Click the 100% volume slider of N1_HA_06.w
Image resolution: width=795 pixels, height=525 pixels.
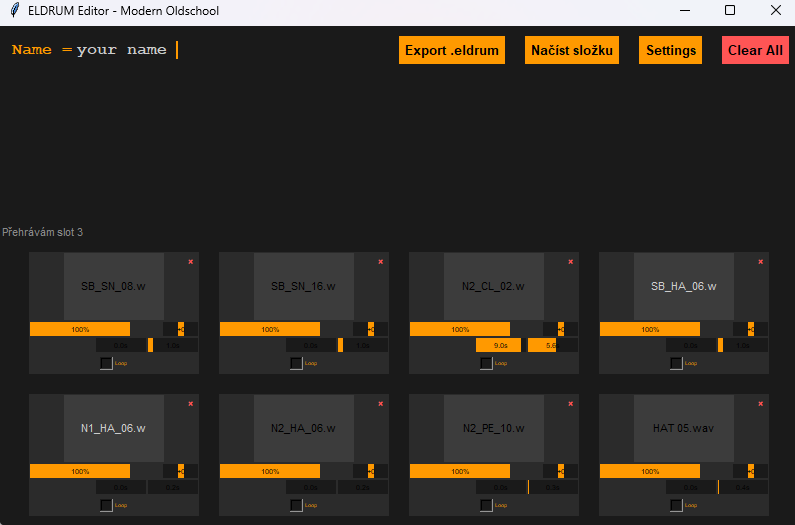click(80, 471)
